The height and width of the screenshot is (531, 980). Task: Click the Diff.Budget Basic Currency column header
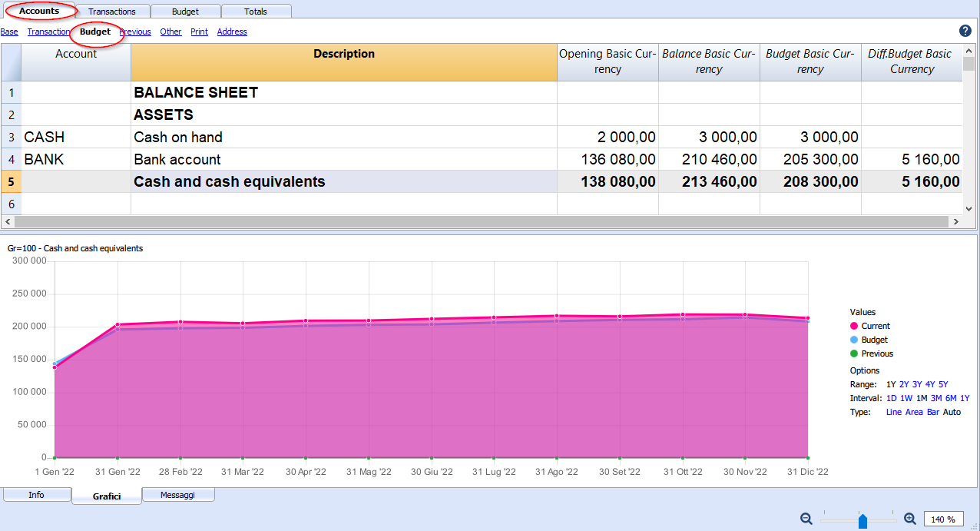point(912,62)
